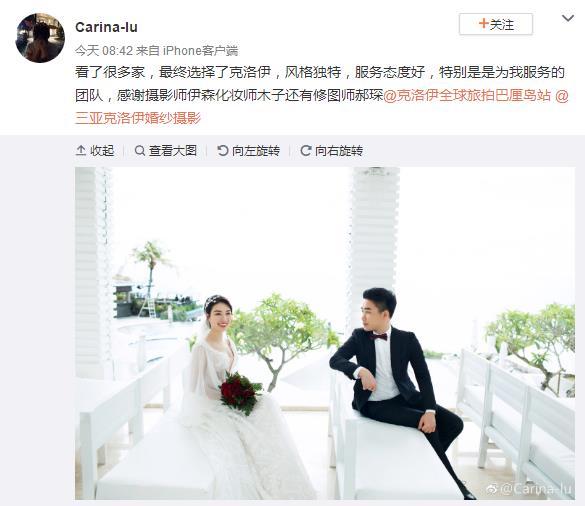Viewport: 585px width, 506px height.
Task: Click the iPhone客户端 source link
Action: (x=200, y=50)
